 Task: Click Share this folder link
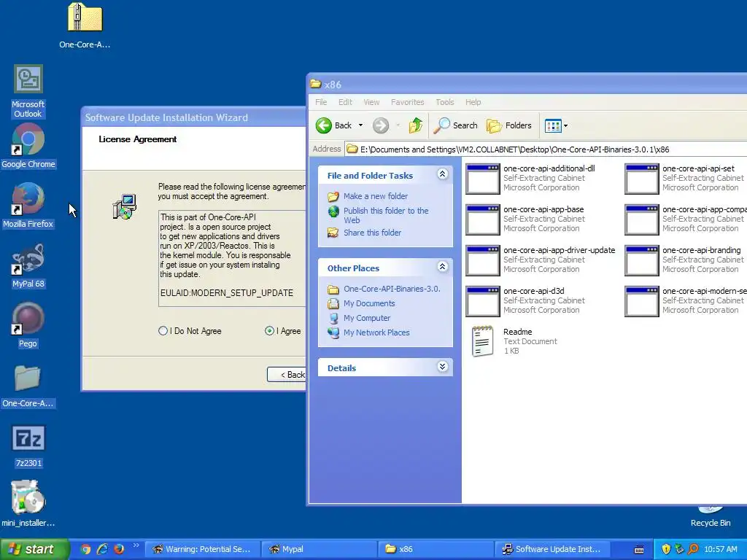pyautogui.click(x=373, y=233)
